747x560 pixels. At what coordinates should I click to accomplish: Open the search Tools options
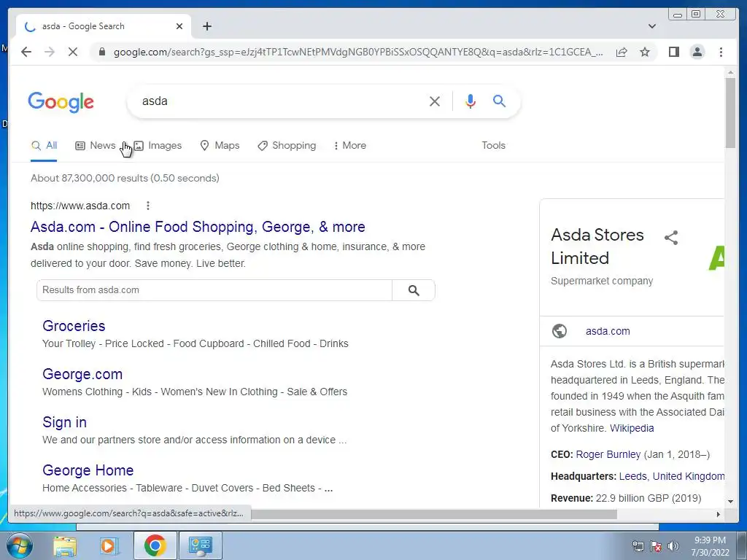pos(493,145)
